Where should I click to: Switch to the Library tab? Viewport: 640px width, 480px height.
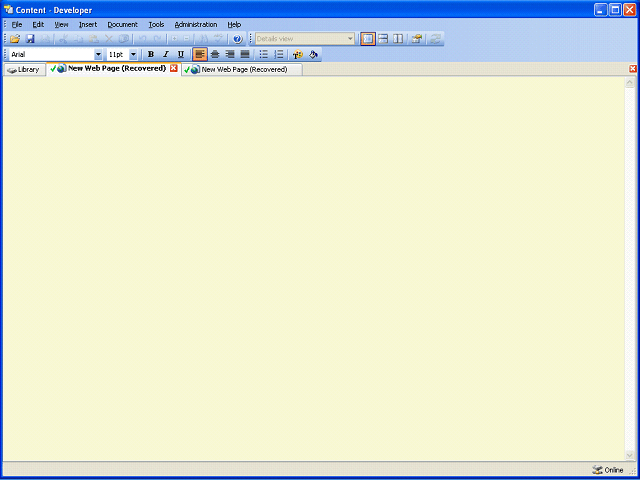pos(24,70)
